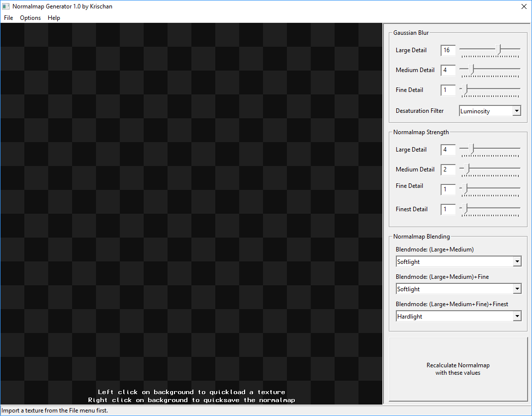Click Gaussian Blur Medium Detail slider thumb

[x=471, y=70]
